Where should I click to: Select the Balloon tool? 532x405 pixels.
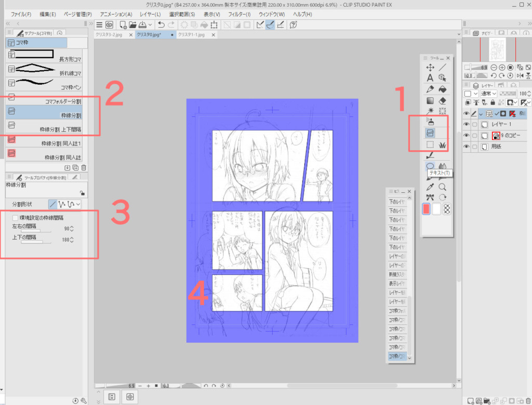430,166
